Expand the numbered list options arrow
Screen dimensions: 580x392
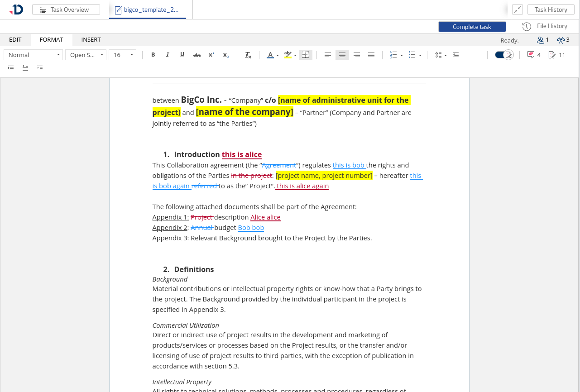(x=402, y=55)
